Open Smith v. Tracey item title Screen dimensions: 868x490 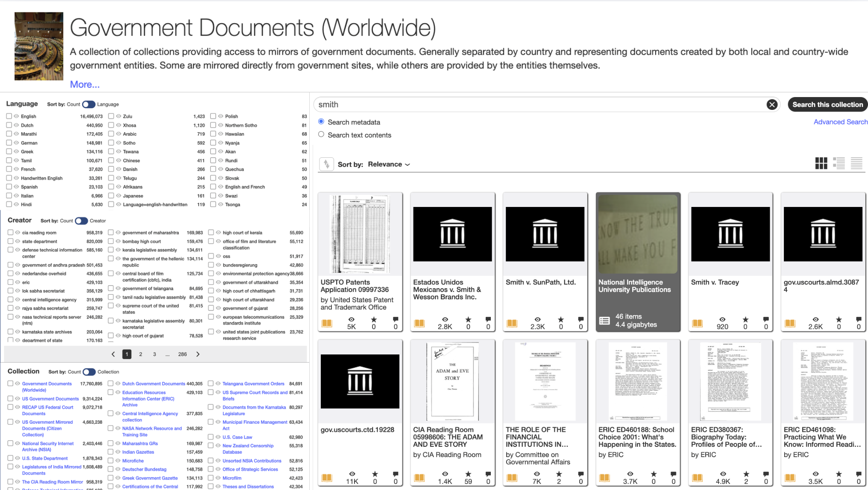715,282
